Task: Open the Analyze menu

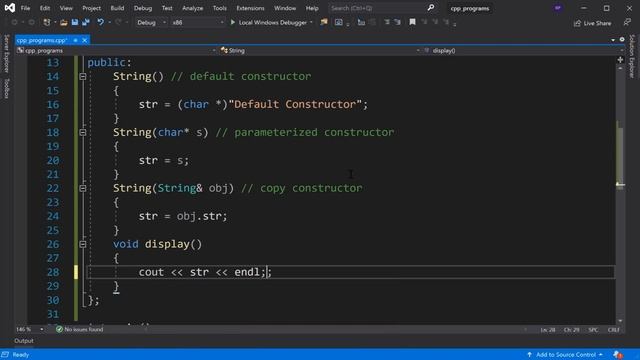Action: point(193,8)
